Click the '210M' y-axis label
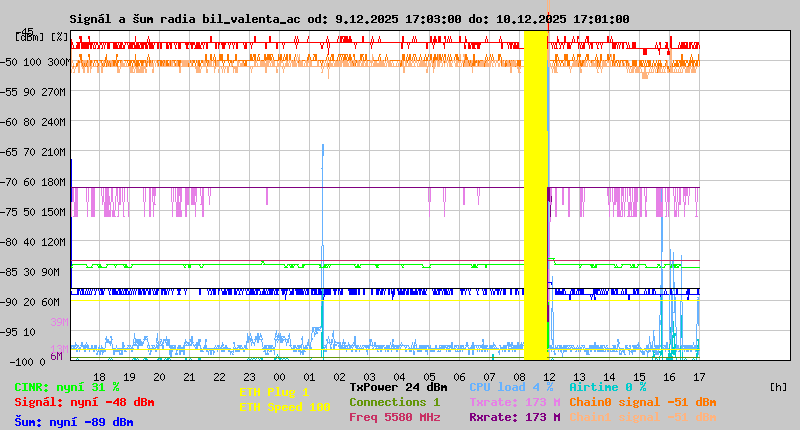 click(x=56, y=152)
